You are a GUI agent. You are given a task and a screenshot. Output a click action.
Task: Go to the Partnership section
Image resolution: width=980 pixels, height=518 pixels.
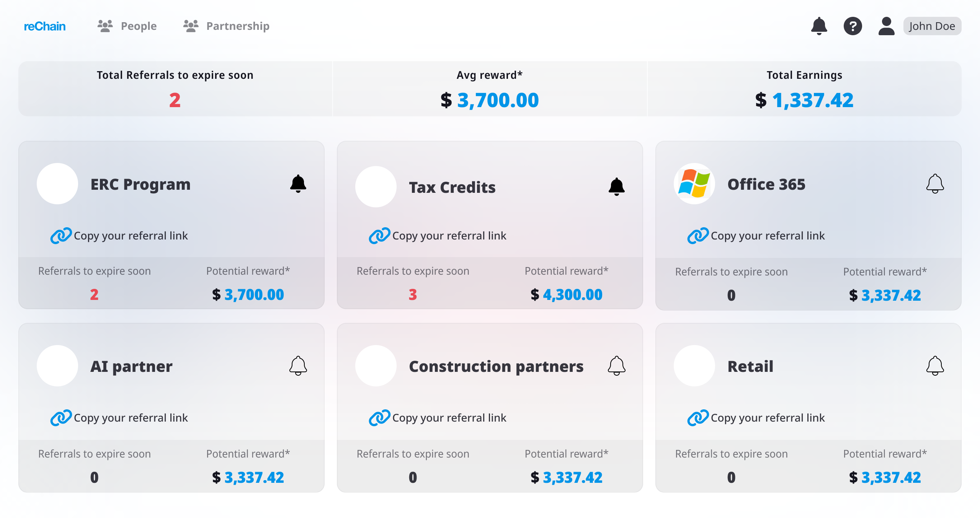[226, 26]
